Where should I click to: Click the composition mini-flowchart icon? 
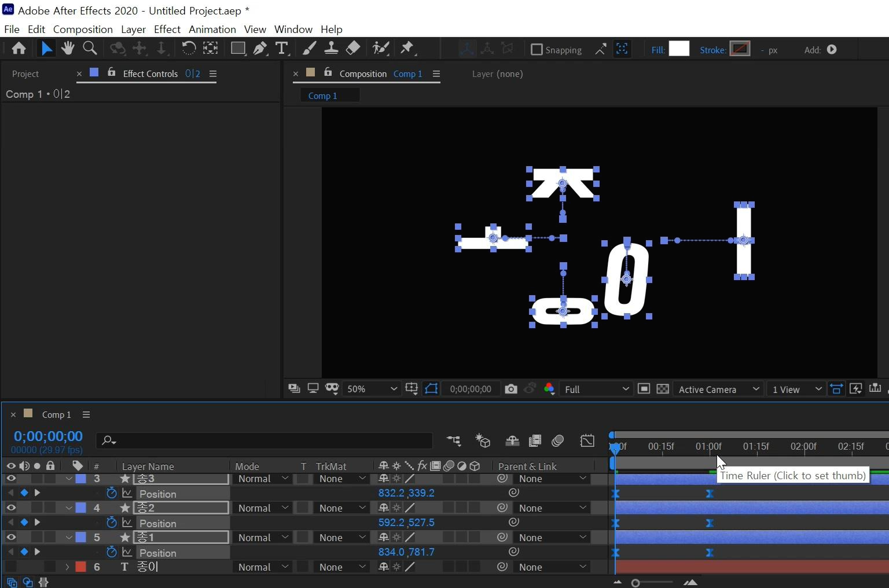click(x=454, y=441)
